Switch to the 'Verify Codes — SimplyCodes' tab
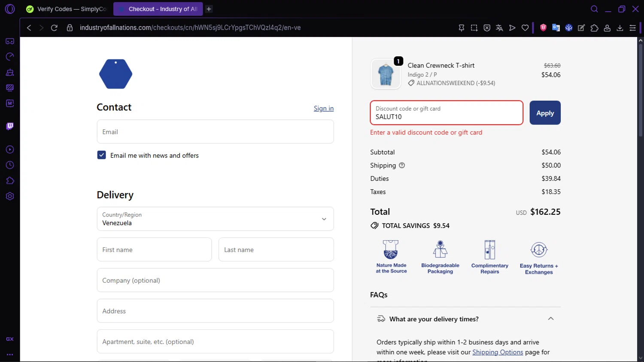644x362 pixels. 67,9
